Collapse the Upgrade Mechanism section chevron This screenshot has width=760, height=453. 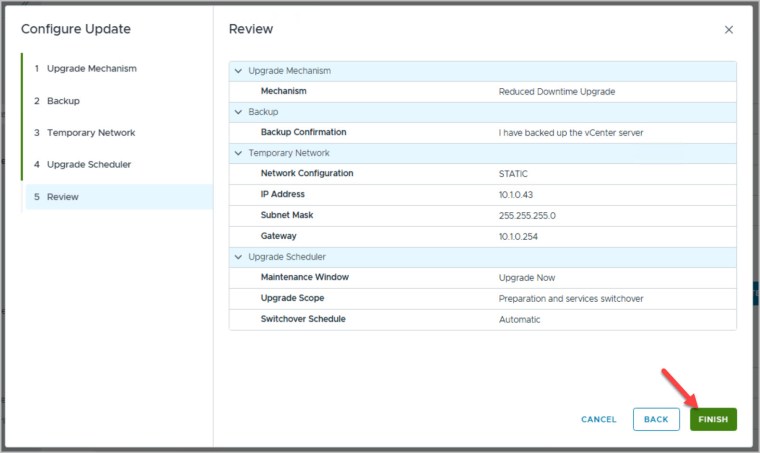coord(238,71)
